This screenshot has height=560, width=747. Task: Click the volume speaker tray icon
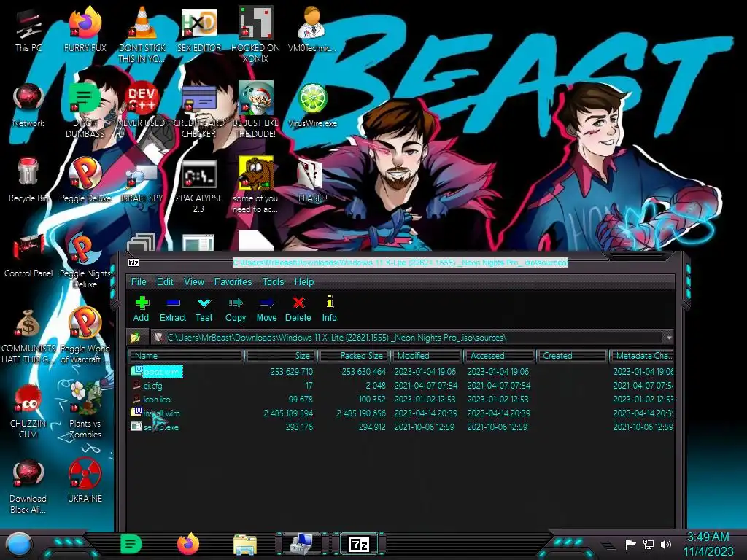tap(665, 544)
